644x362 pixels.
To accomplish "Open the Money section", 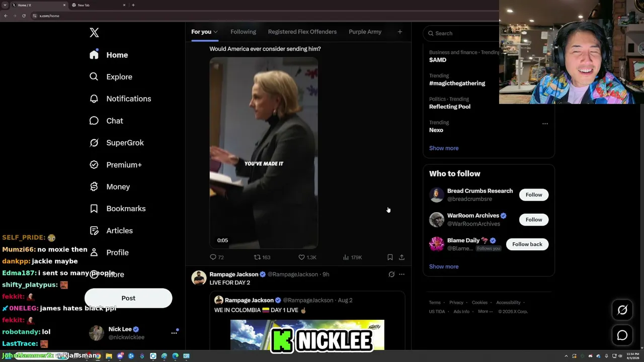I will point(110,187).
